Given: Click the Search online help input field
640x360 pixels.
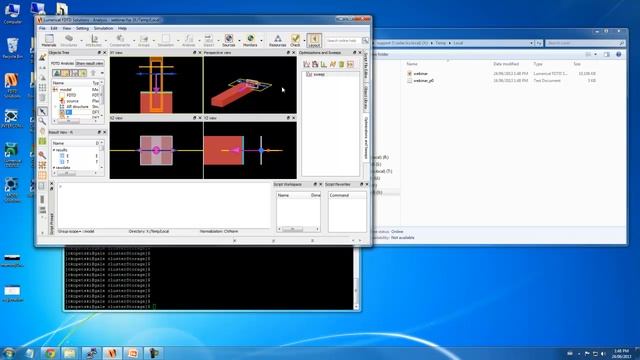Looking at the screenshot, I should click(x=343, y=40).
